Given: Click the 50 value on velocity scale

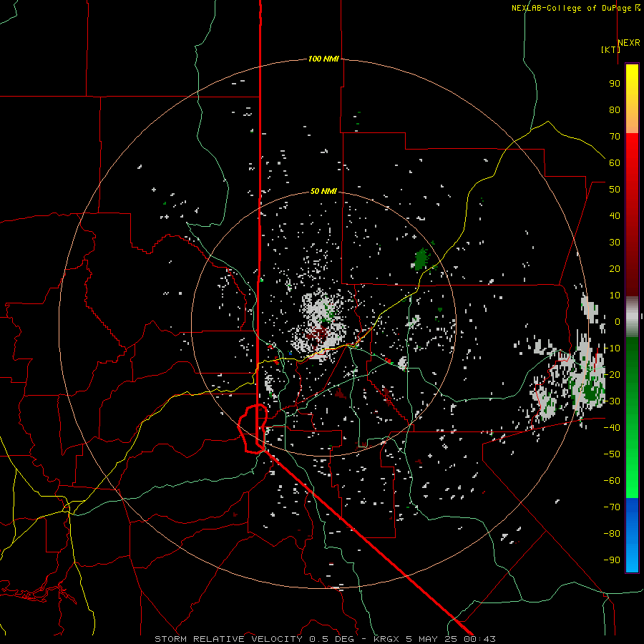Looking at the screenshot, I should pos(615,190).
